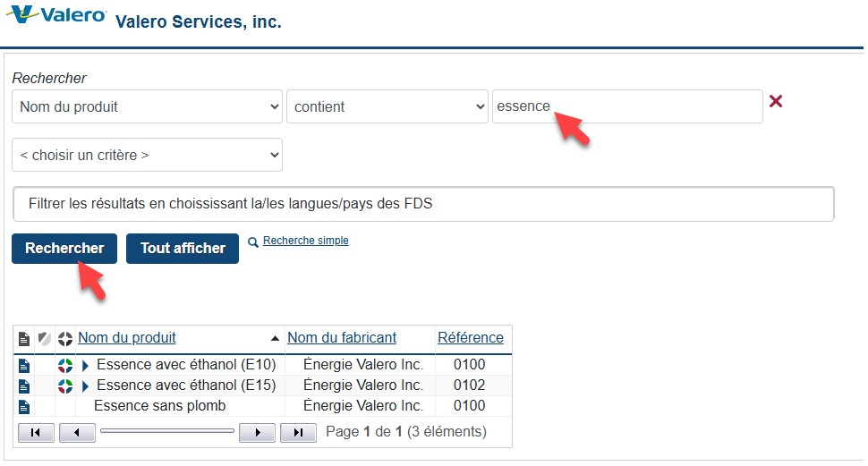Sort by the 'Référence' column header

470,338
